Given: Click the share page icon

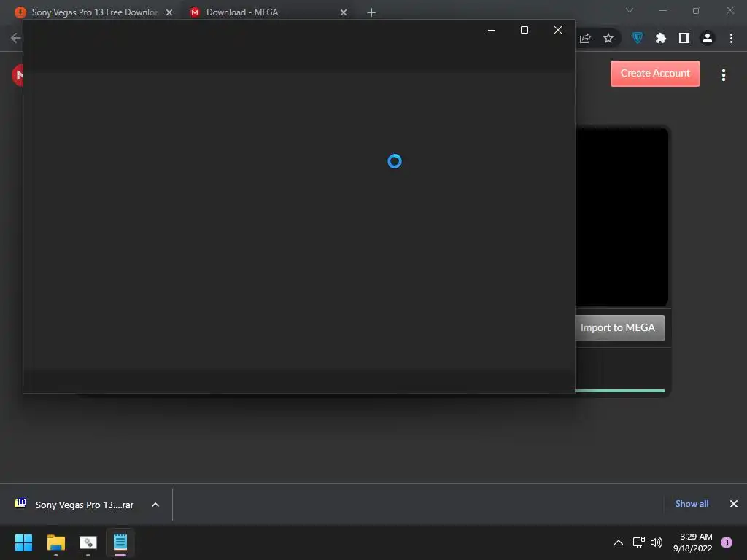Looking at the screenshot, I should [x=585, y=38].
